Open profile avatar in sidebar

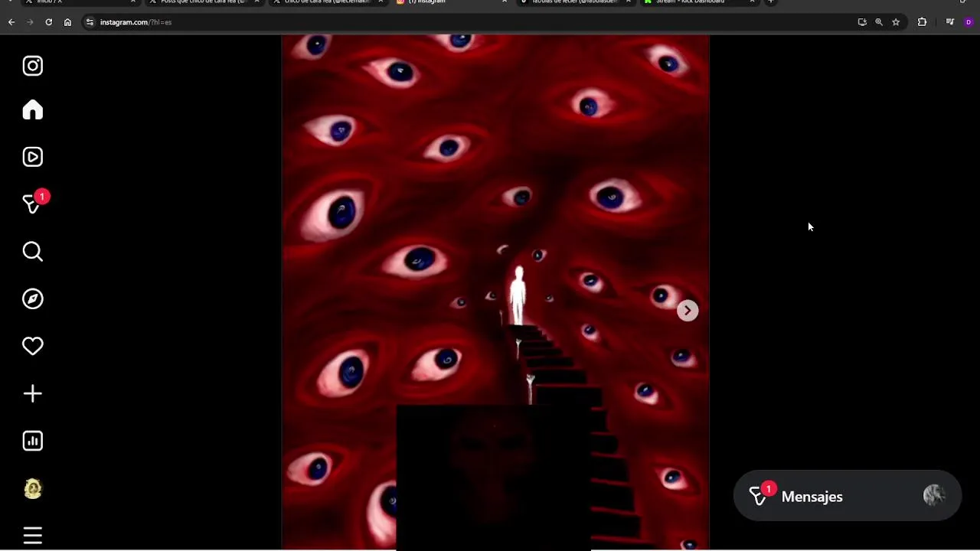pyautogui.click(x=33, y=488)
